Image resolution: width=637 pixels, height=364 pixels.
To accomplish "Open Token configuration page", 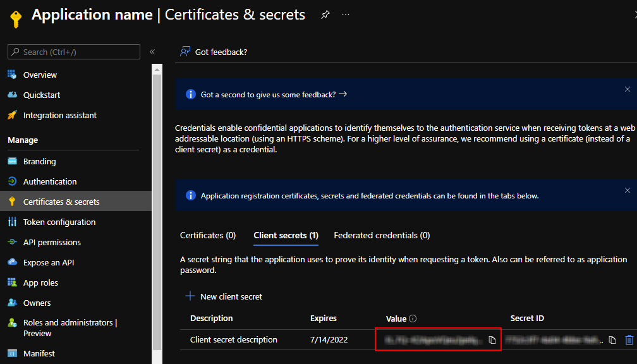I will click(x=59, y=222).
